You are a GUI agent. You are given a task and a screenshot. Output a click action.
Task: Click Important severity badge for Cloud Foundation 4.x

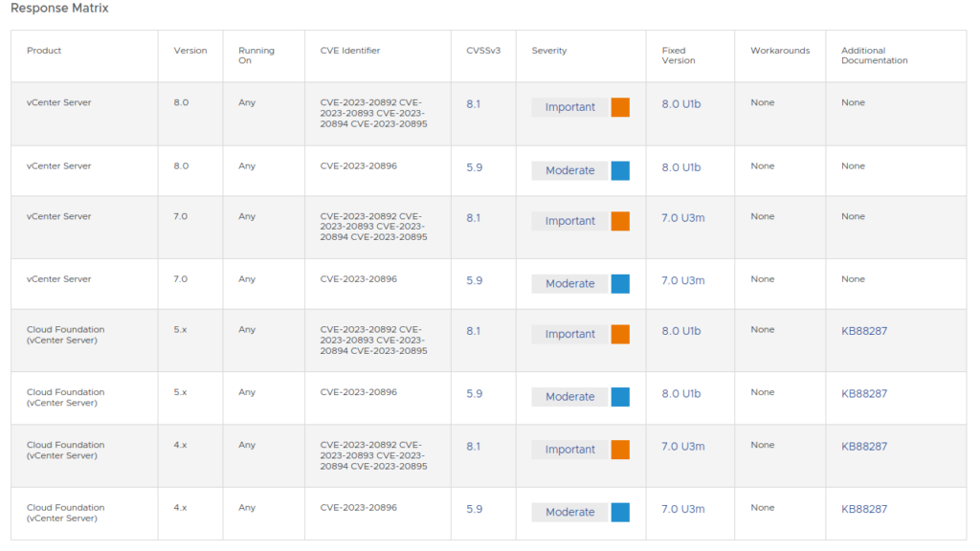[569, 450]
